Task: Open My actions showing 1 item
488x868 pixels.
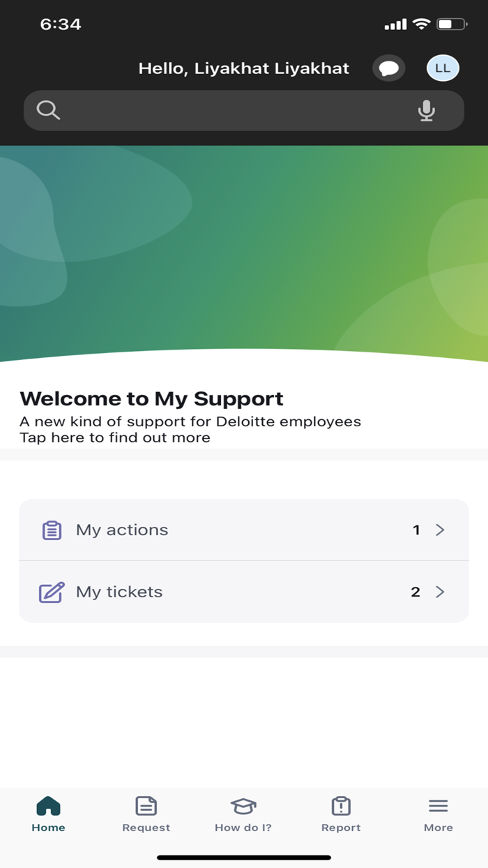Action: (x=244, y=530)
